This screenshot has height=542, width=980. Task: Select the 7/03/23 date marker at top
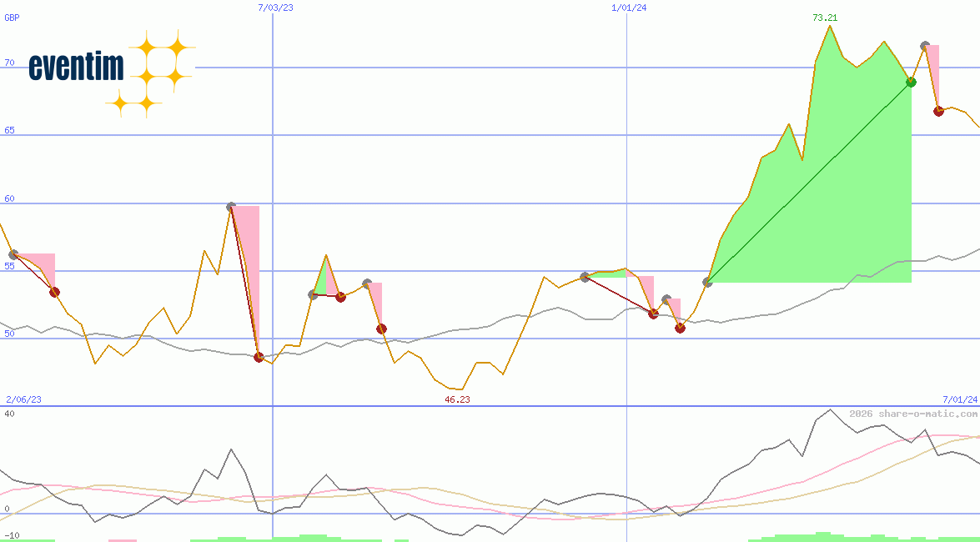276,8
